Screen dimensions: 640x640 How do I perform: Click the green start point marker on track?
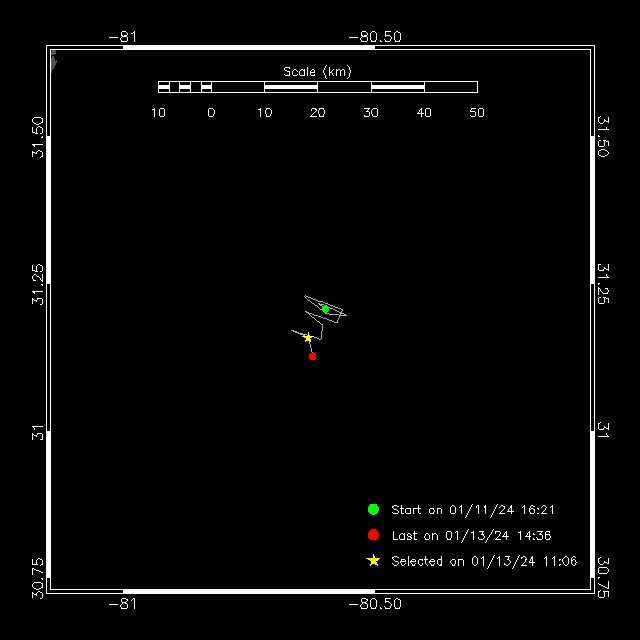click(x=325, y=309)
